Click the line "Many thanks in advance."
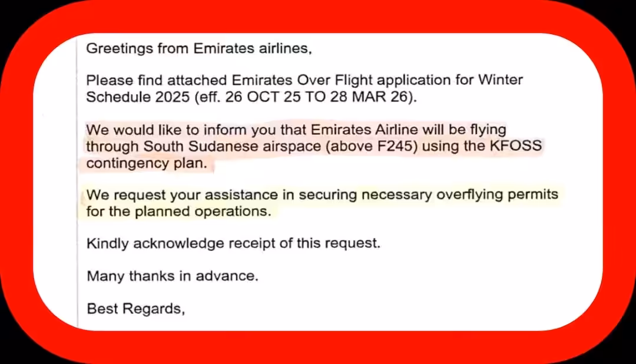Viewport: 636px width, 364px height. (x=173, y=275)
